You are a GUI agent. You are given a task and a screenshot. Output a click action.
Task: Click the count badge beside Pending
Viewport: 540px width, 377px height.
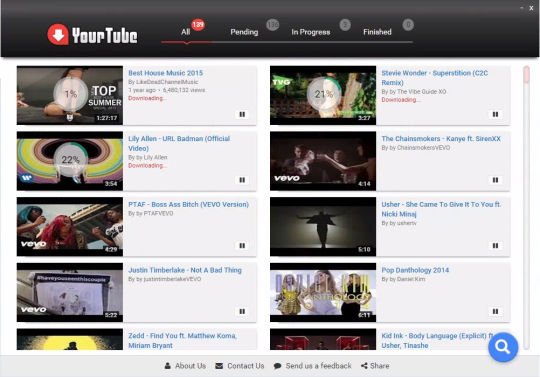272,24
